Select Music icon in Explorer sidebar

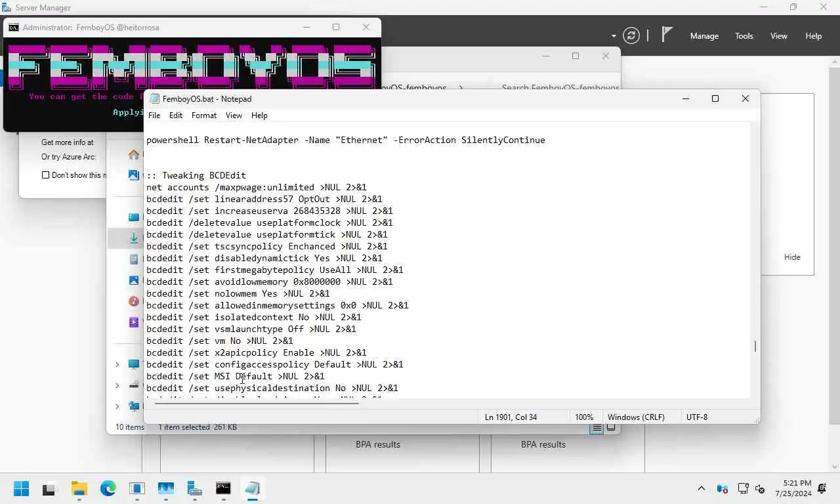[x=134, y=301]
